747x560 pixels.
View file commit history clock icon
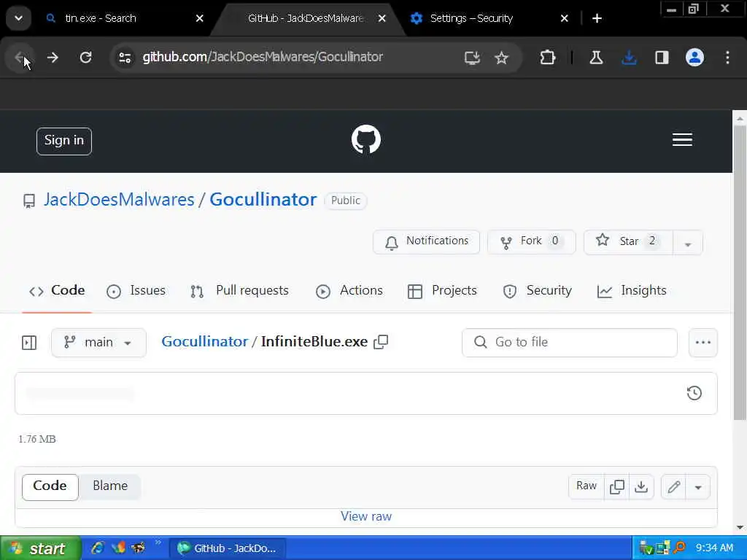694,393
